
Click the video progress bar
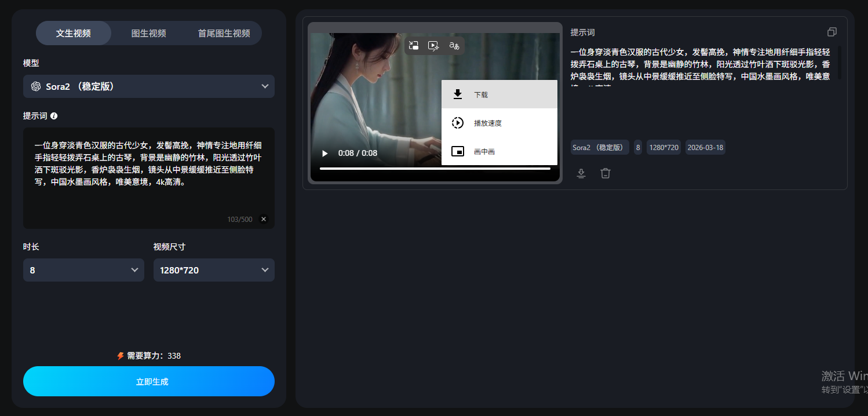tap(435, 169)
